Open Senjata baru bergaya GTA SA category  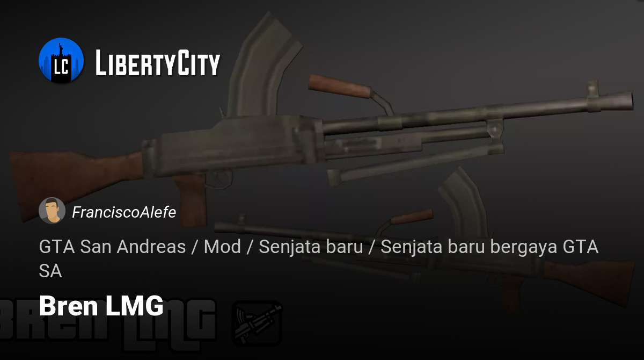(x=319, y=259)
